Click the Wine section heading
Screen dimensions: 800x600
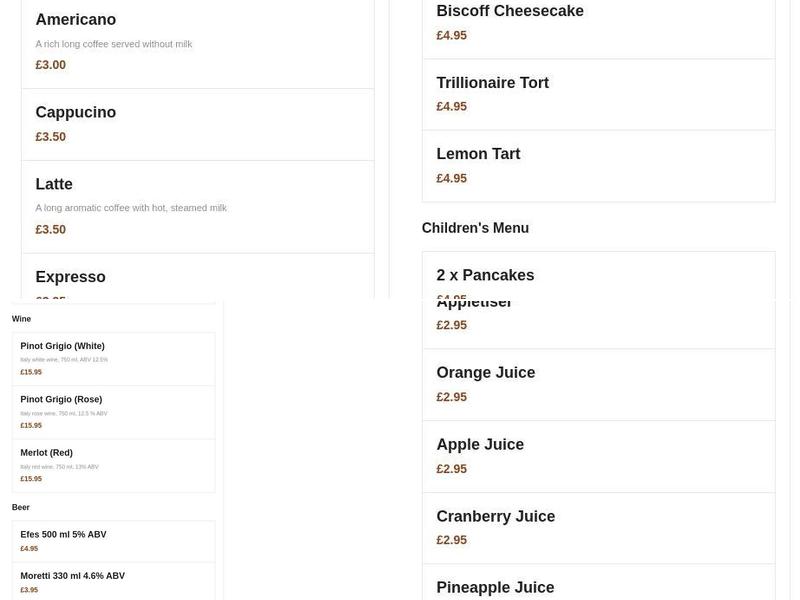(21, 319)
